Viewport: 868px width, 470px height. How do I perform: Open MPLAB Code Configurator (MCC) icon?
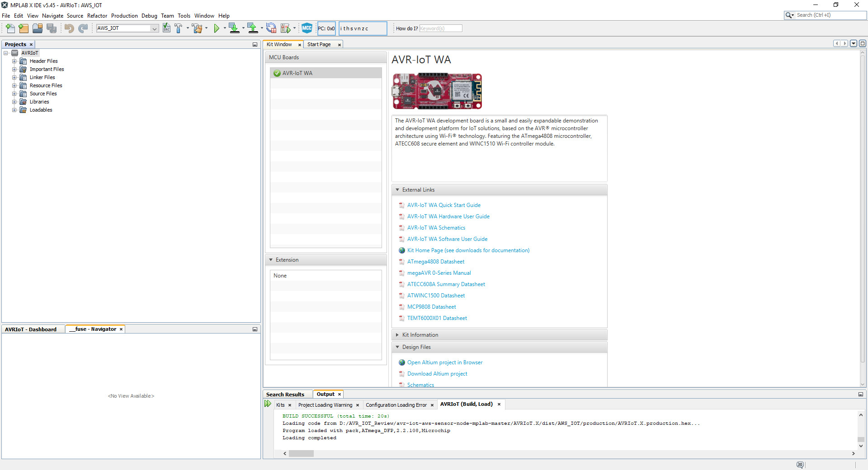tap(307, 28)
